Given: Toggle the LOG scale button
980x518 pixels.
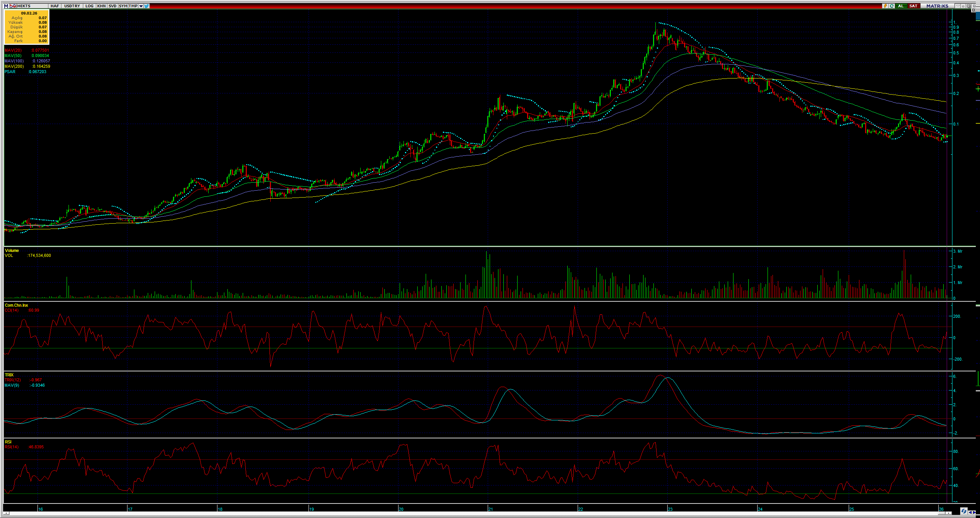Looking at the screenshot, I should (89, 6).
